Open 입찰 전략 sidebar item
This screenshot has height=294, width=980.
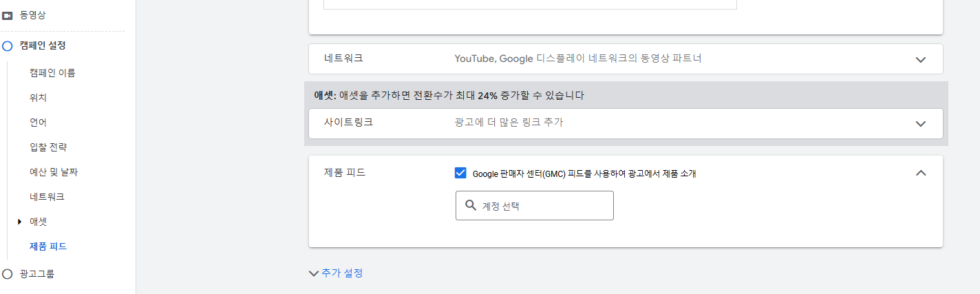[x=48, y=147]
